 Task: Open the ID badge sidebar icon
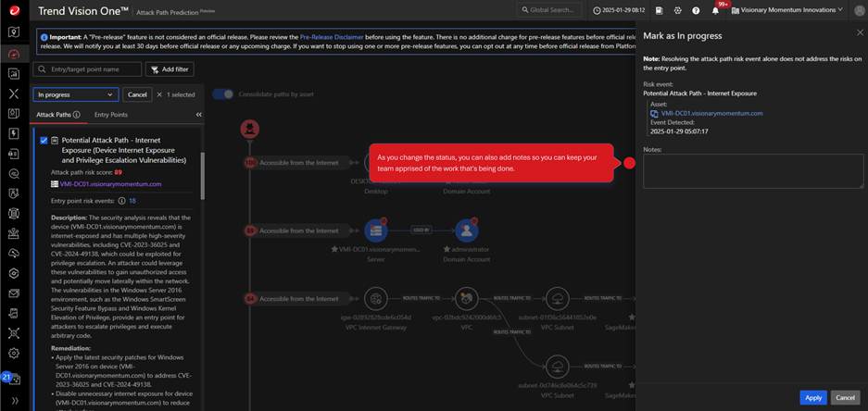14,114
